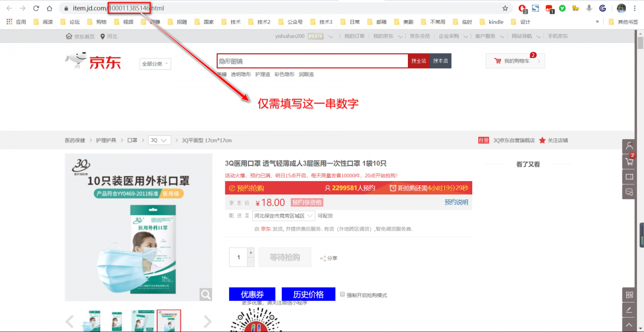Click the quantity input field showing 1
Image resolution: width=644 pixels, height=332 pixels.
(x=238, y=257)
